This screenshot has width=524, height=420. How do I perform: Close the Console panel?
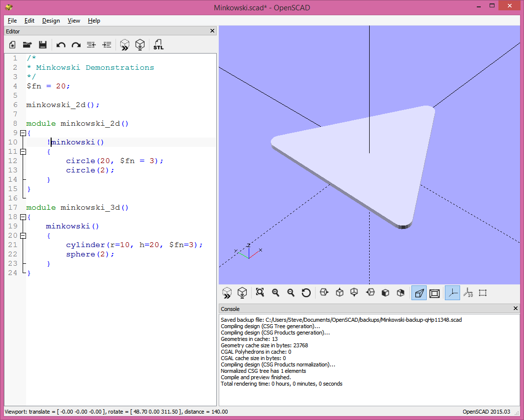(515, 308)
